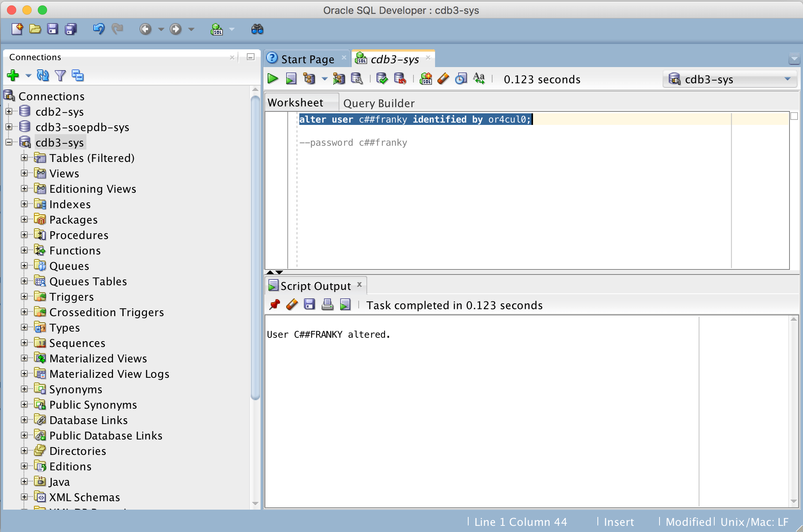Collapse the cdb3-sys connection tree
The height and width of the screenshot is (532, 803).
click(9, 142)
